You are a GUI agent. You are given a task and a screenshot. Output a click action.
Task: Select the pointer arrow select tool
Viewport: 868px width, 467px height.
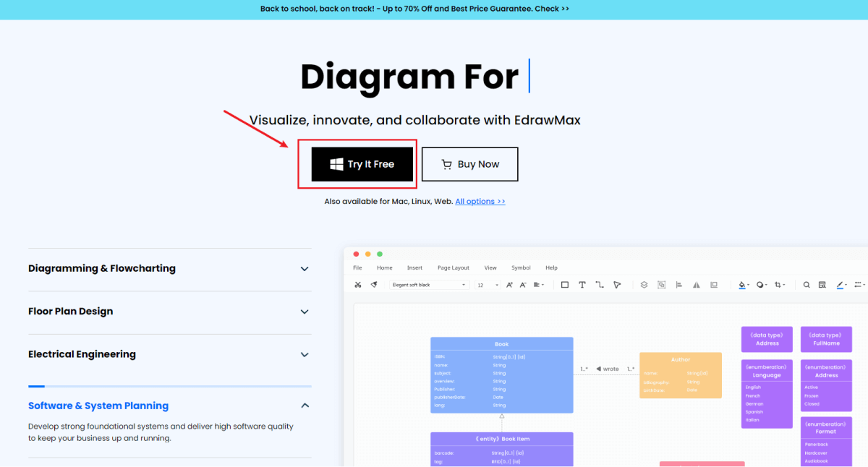click(617, 285)
